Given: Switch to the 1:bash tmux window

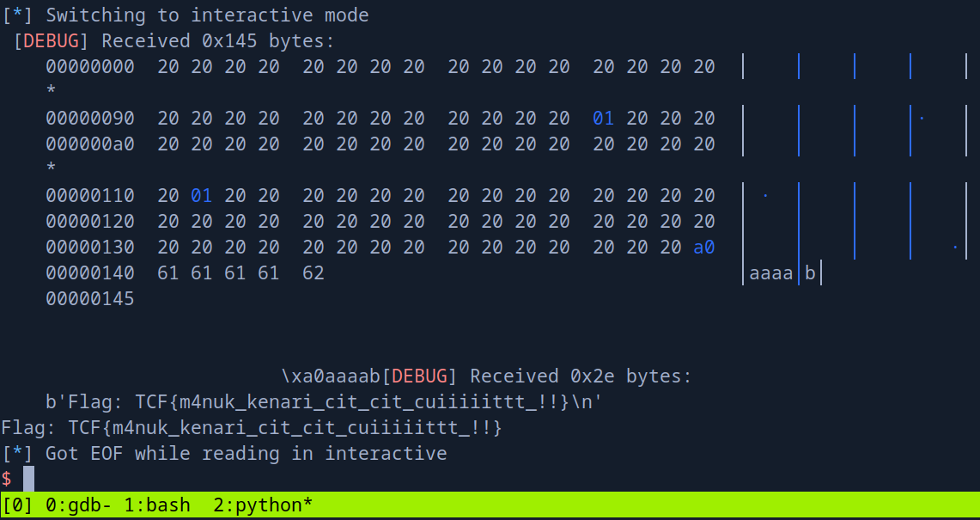Looking at the screenshot, I should pyautogui.click(x=157, y=505).
